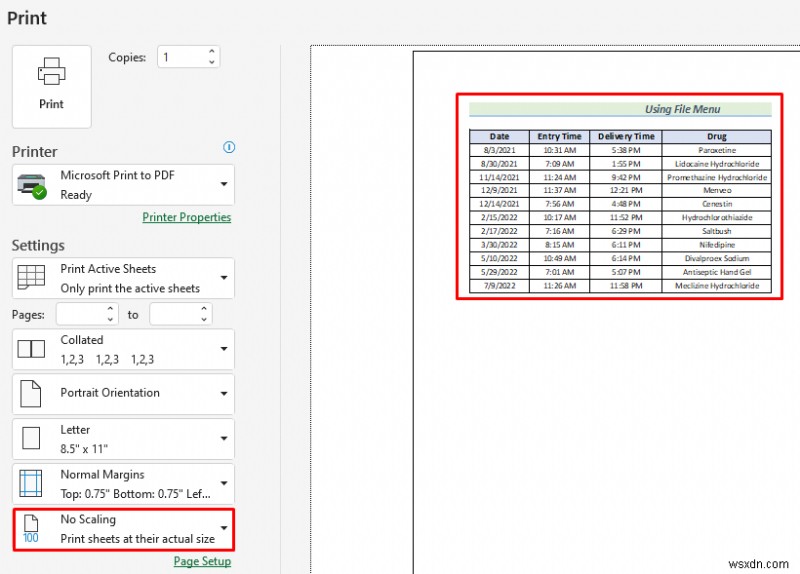The width and height of the screenshot is (800, 574).
Task: Decrease the Pages end value
Action: click(x=204, y=319)
